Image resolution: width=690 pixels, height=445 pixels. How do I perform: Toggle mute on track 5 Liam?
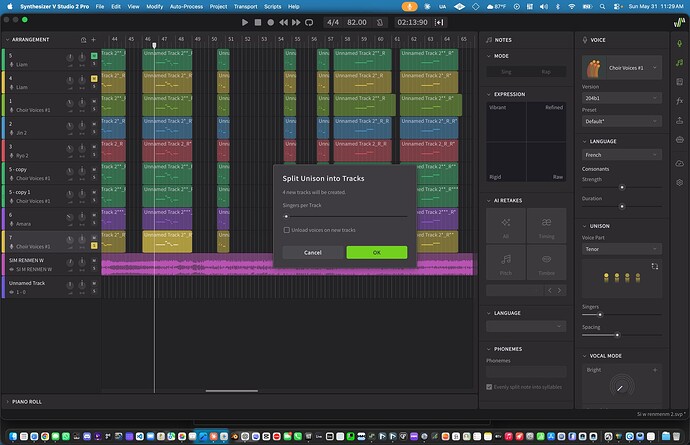pyautogui.click(x=94, y=56)
